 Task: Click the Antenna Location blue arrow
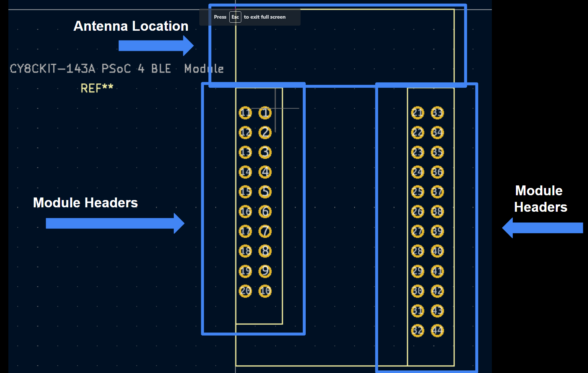coord(156,46)
